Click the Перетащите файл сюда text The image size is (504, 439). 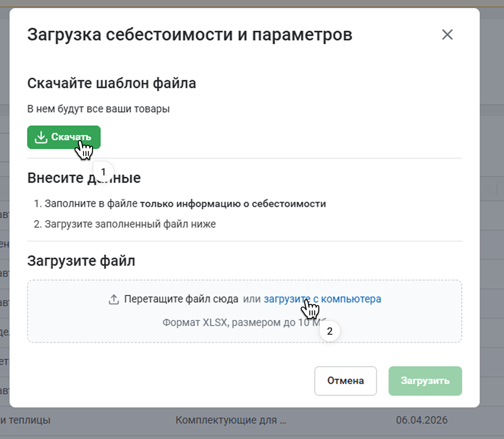click(181, 299)
